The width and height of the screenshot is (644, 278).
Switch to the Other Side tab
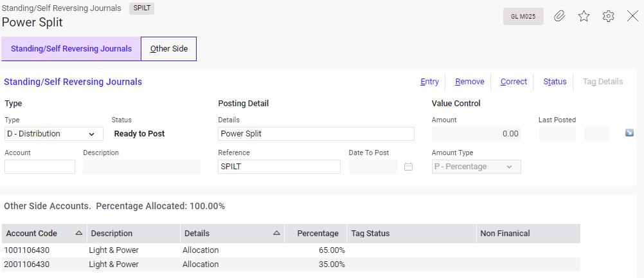(x=168, y=49)
